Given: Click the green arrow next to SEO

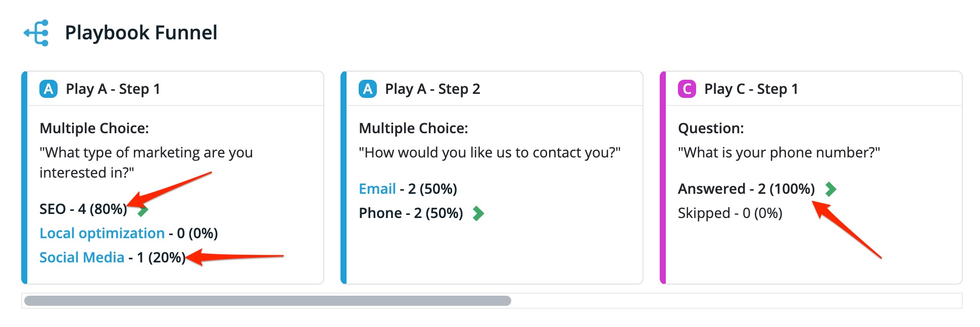Looking at the screenshot, I should 143,210.
